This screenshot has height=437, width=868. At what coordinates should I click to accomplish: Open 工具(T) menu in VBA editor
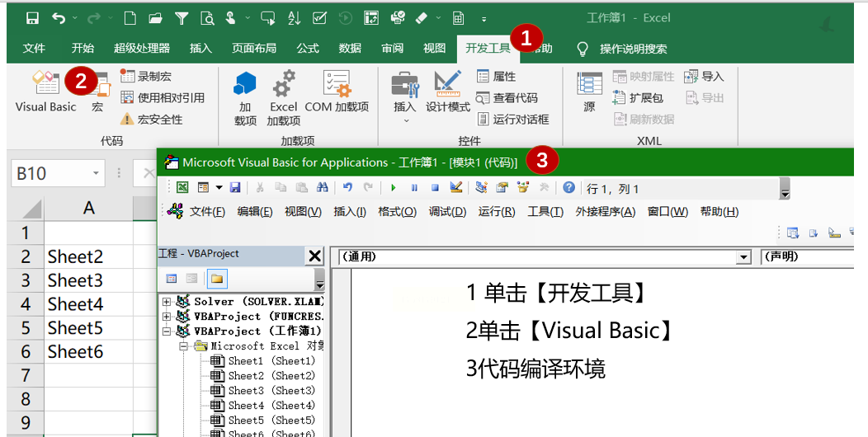pyautogui.click(x=545, y=211)
